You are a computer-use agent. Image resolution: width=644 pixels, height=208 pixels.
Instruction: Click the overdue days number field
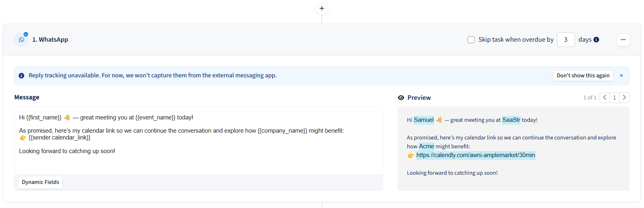566,40
